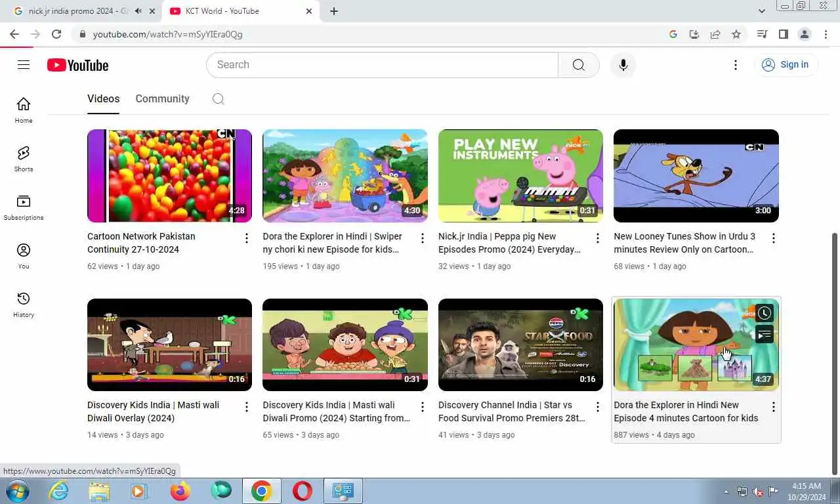The height and width of the screenshot is (504, 840).
Task: Launch Firefox from taskbar
Action: click(x=180, y=491)
